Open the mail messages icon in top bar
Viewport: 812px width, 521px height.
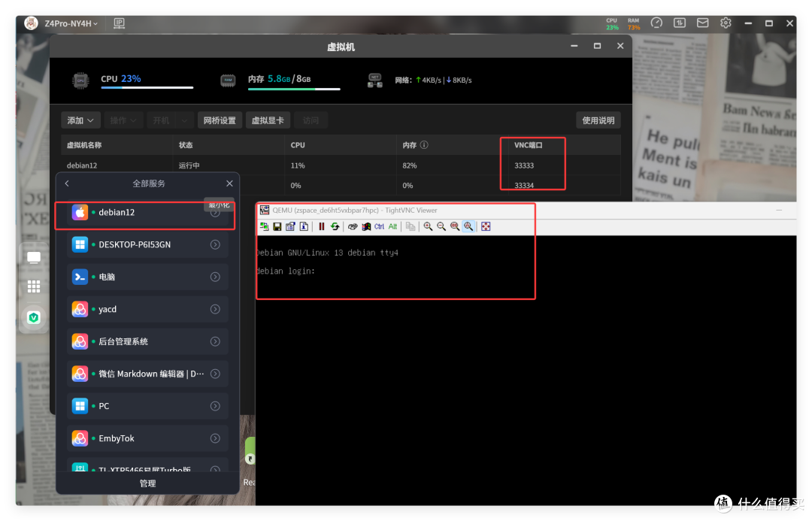point(703,23)
